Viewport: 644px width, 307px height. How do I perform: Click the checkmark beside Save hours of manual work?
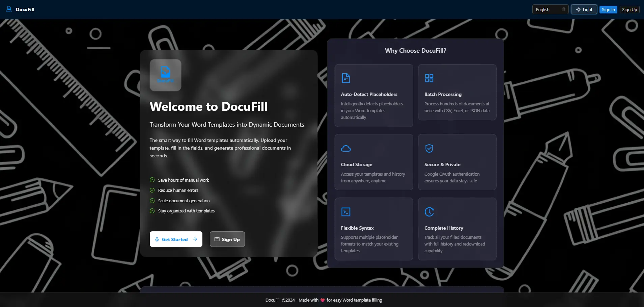152,180
